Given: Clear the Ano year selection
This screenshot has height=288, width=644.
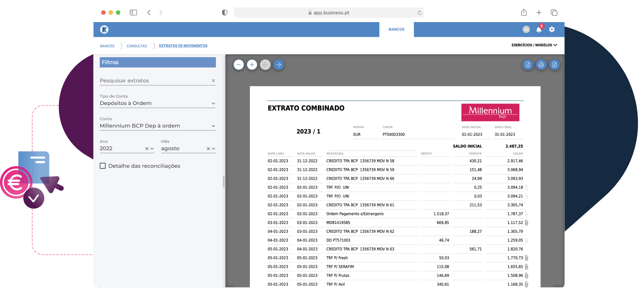Looking at the screenshot, I should pyautogui.click(x=146, y=149).
